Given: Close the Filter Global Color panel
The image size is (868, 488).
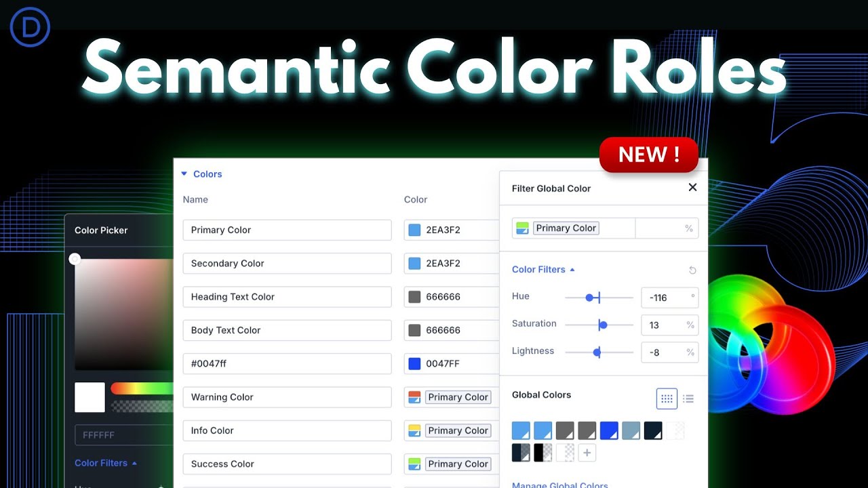Looking at the screenshot, I should (x=692, y=187).
